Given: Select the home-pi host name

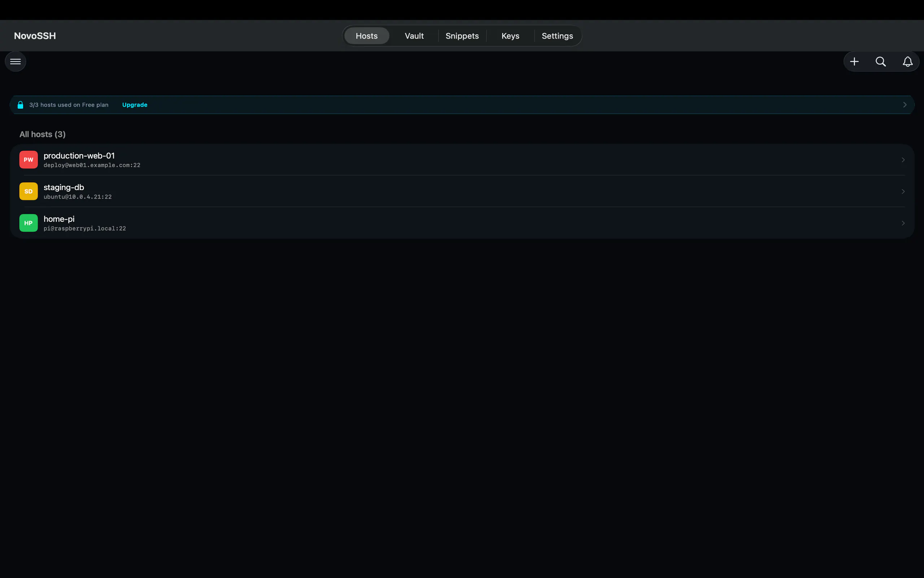Looking at the screenshot, I should (59, 219).
